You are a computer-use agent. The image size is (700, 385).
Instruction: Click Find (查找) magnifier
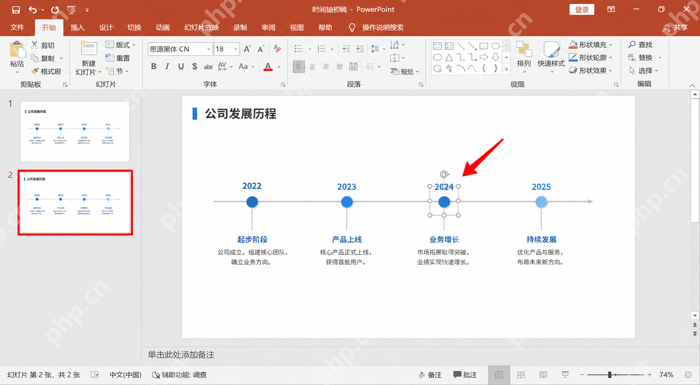pyautogui.click(x=640, y=45)
